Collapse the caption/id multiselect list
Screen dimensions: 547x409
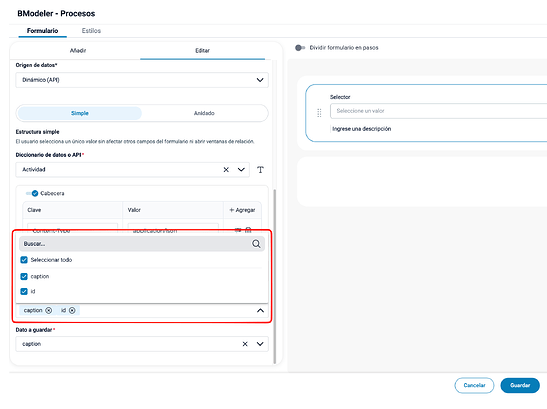(x=260, y=310)
